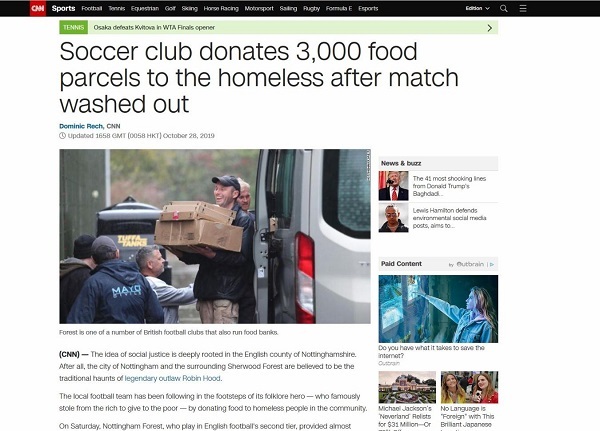The height and width of the screenshot is (431, 600).
Task: Click the green TENNIS label badge
Action: click(73, 28)
